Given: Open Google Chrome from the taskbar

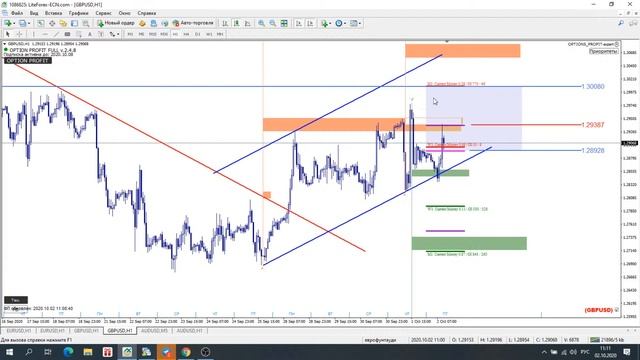Looking at the screenshot, I should pos(186,352).
